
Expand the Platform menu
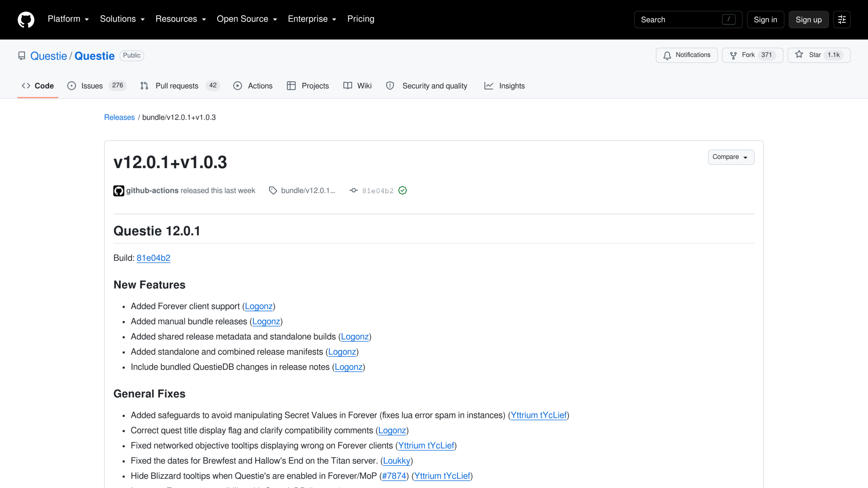pyautogui.click(x=68, y=19)
